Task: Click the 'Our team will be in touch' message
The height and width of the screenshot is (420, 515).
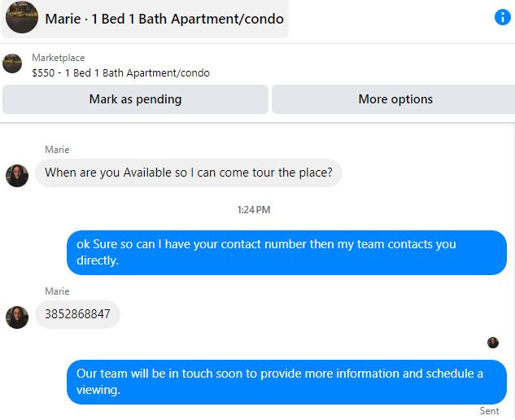Action: click(286, 382)
